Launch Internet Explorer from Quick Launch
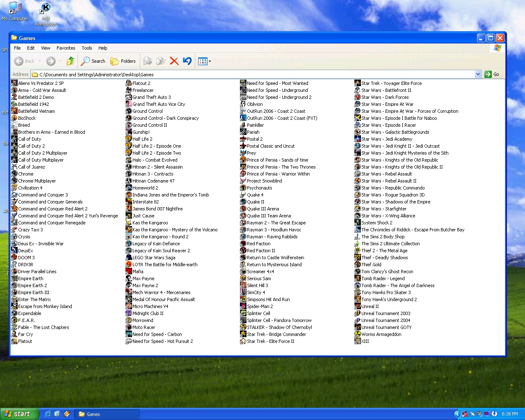The width and height of the screenshot is (525, 420). coord(48,414)
